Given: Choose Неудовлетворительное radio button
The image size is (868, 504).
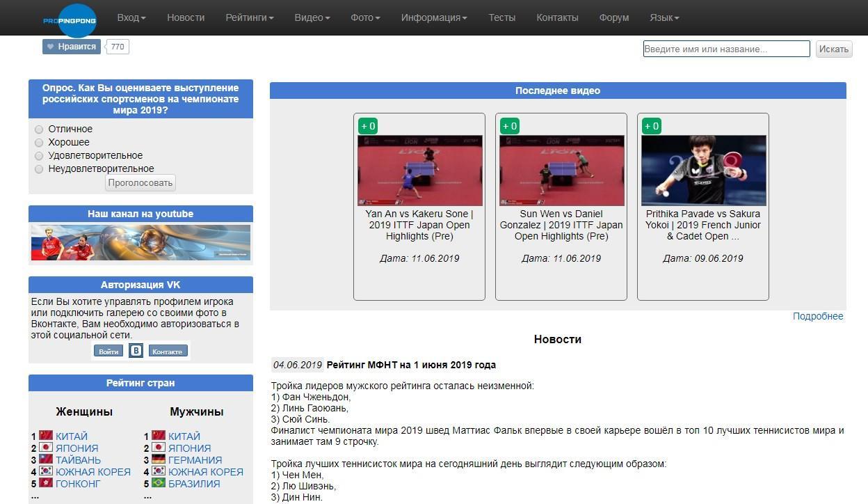Looking at the screenshot, I should (40, 169).
